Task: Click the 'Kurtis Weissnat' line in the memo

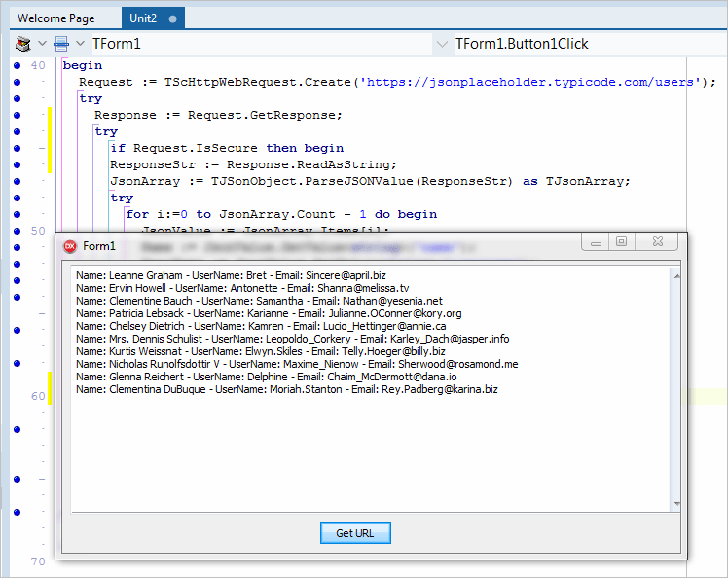Action: [x=261, y=351]
